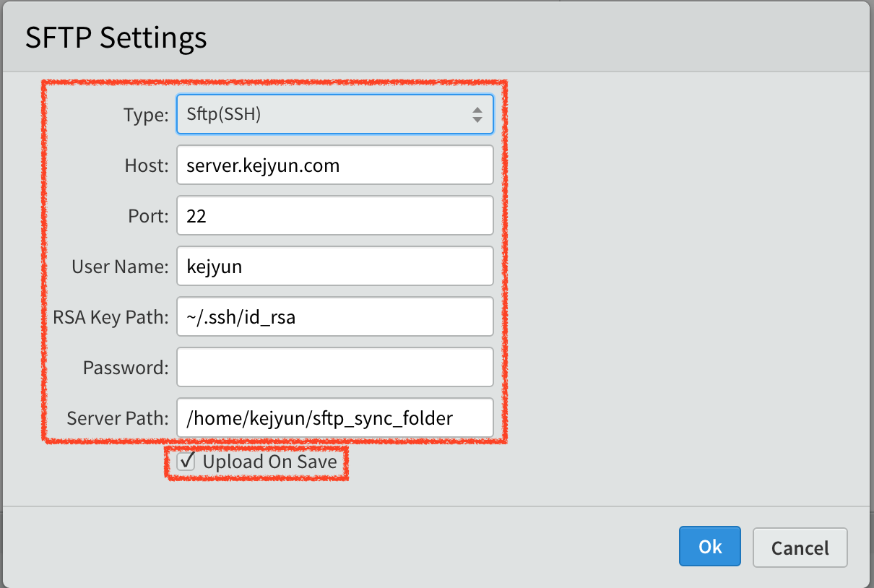Click the 'Server Path:' label
This screenshot has width=874, height=588.
pos(118,418)
